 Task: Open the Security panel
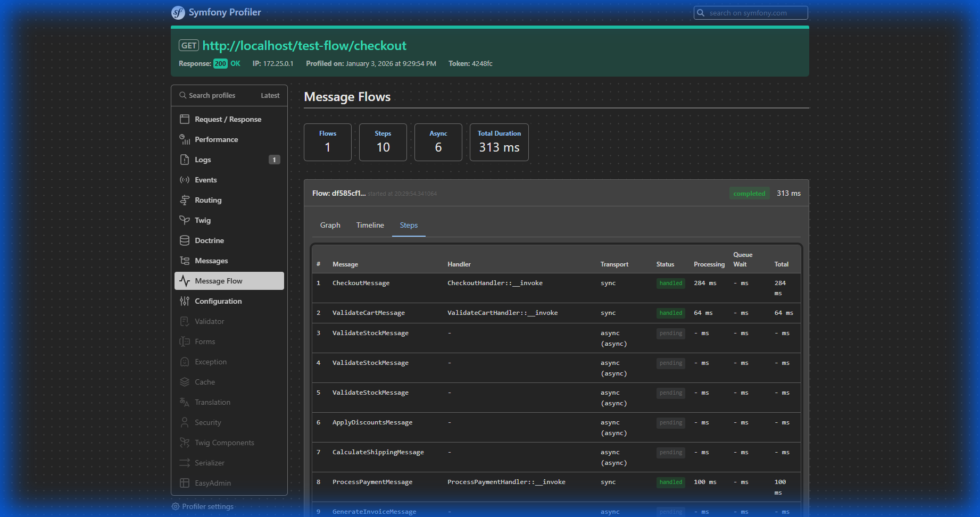[x=207, y=422]
